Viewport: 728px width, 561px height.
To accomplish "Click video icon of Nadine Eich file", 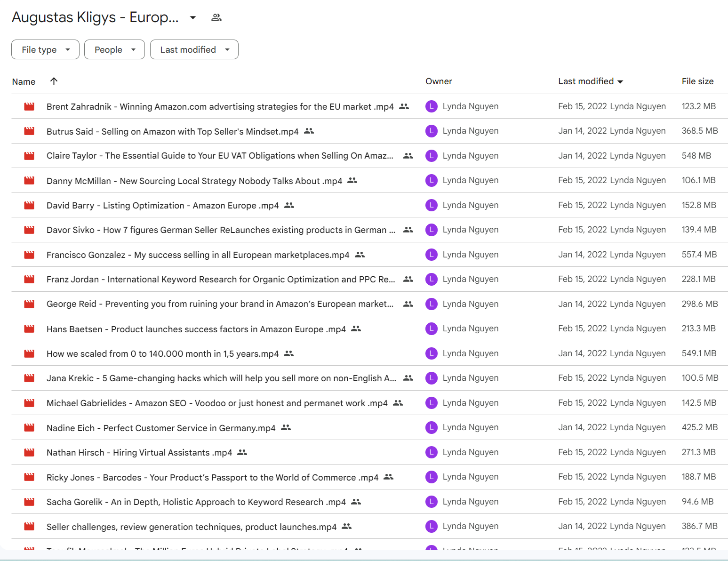I will click(29, 427).
